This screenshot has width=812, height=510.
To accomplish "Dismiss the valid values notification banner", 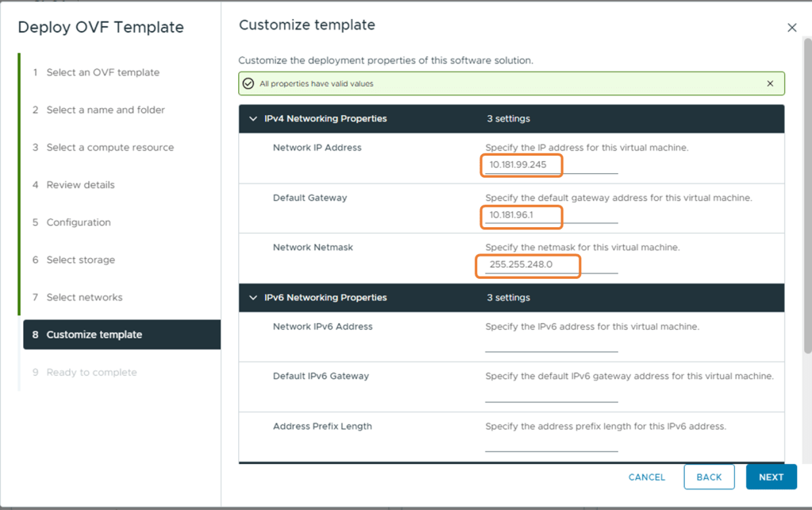I will (770, 83).
